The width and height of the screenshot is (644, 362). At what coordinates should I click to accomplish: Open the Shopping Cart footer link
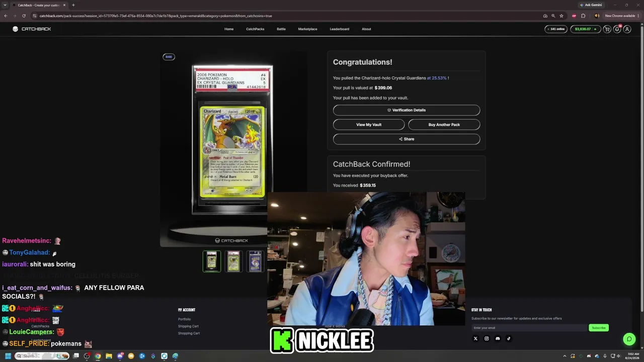point(189,333)
